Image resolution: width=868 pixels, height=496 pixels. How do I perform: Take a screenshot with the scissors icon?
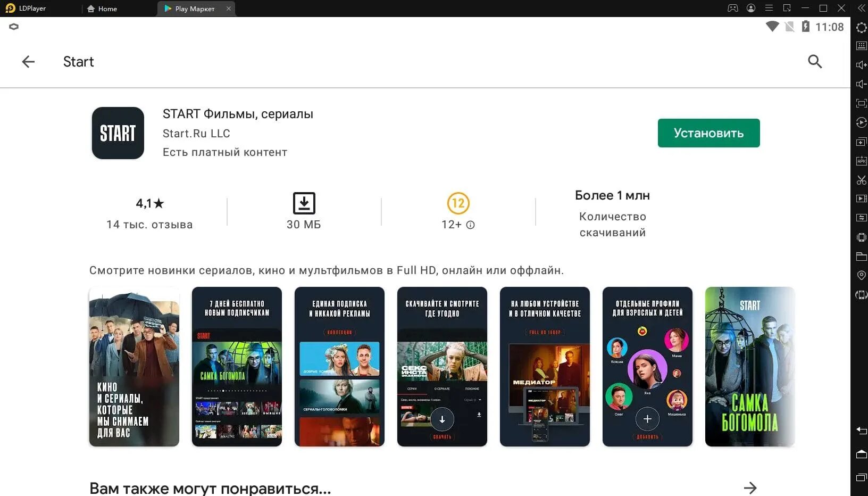861,180
